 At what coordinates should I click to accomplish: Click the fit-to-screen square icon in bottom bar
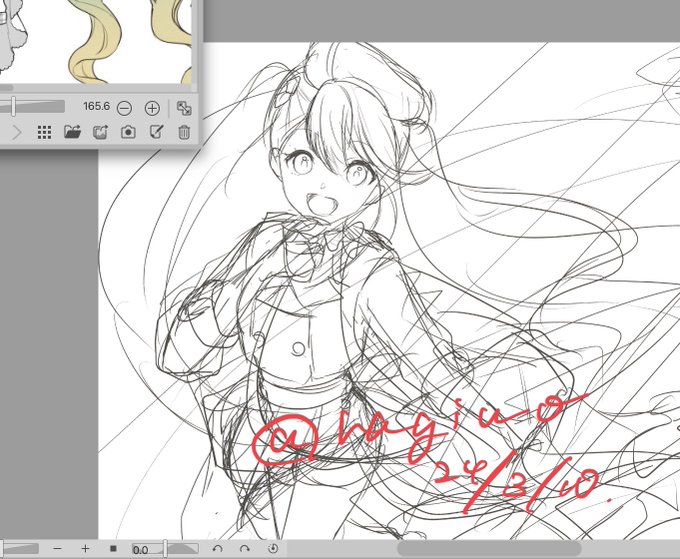pyautogui.click(x=113, y=549)
